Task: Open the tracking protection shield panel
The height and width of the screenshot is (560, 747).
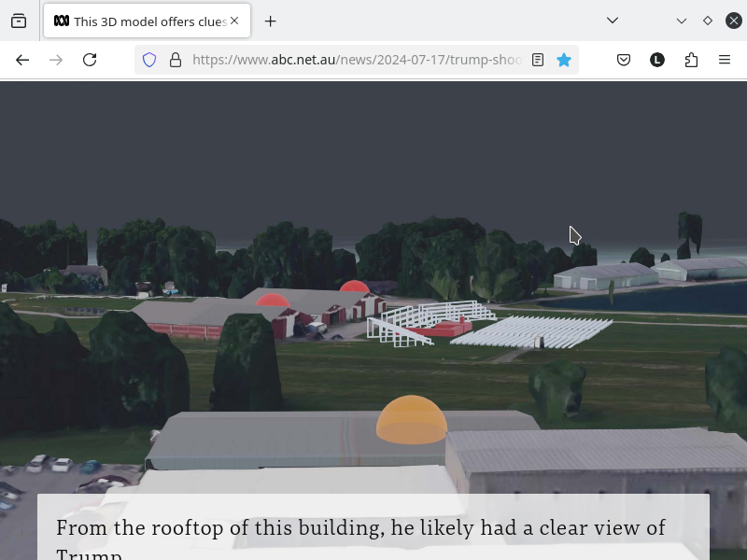Action: point(149,60)
